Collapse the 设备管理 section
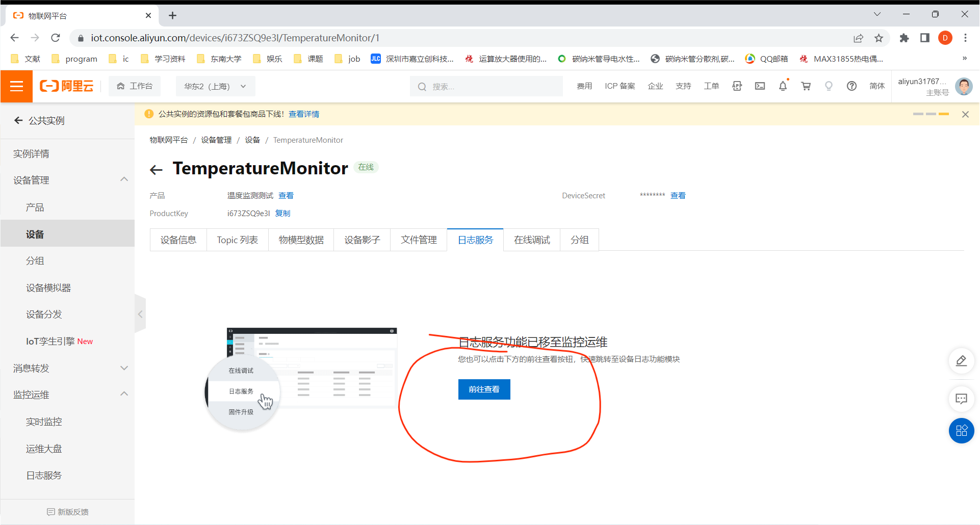Viewport: 980px width, 525px height. click(124, 179)
